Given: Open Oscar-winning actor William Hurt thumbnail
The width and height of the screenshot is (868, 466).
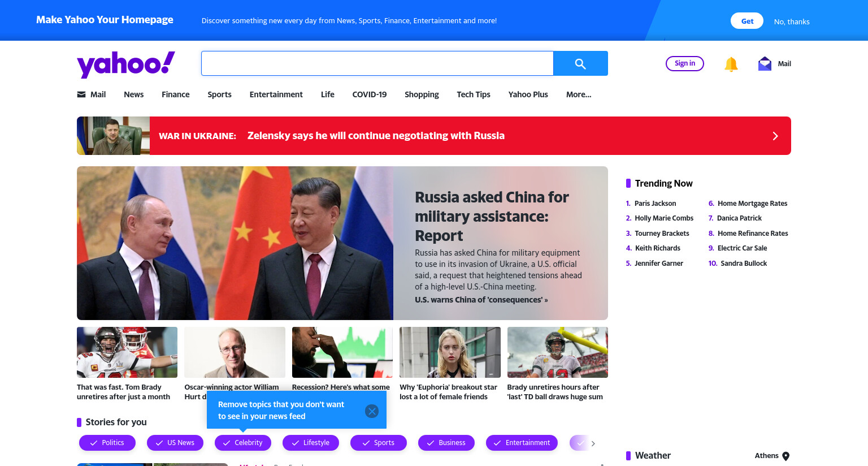Looking at the screenshot, I should point(235,352).
